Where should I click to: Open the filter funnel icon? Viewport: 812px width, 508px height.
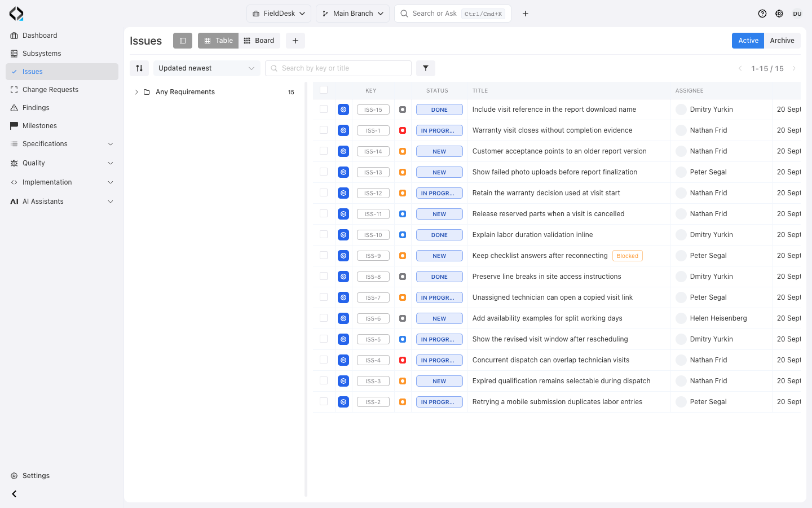pos(426,68)
